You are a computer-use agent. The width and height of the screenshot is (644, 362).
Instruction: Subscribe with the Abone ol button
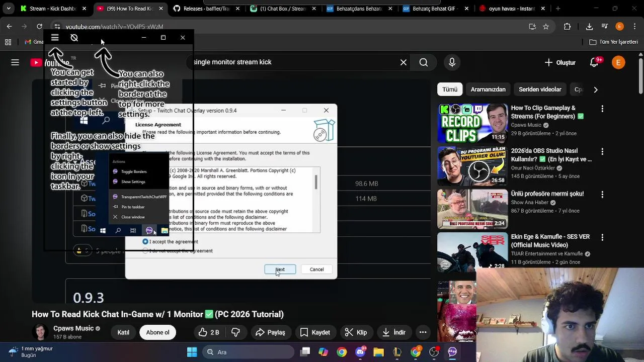click(x=157, y=332)
